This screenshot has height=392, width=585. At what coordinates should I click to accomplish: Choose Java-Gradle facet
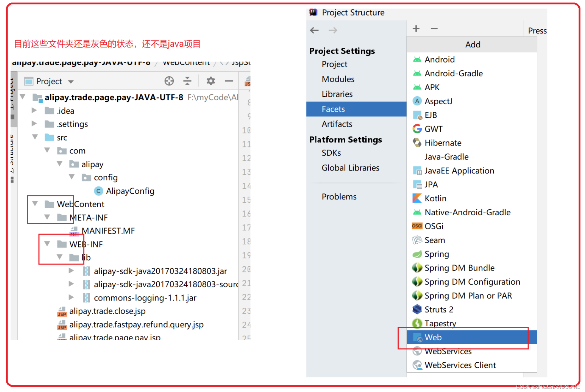[x=472, y=157]
